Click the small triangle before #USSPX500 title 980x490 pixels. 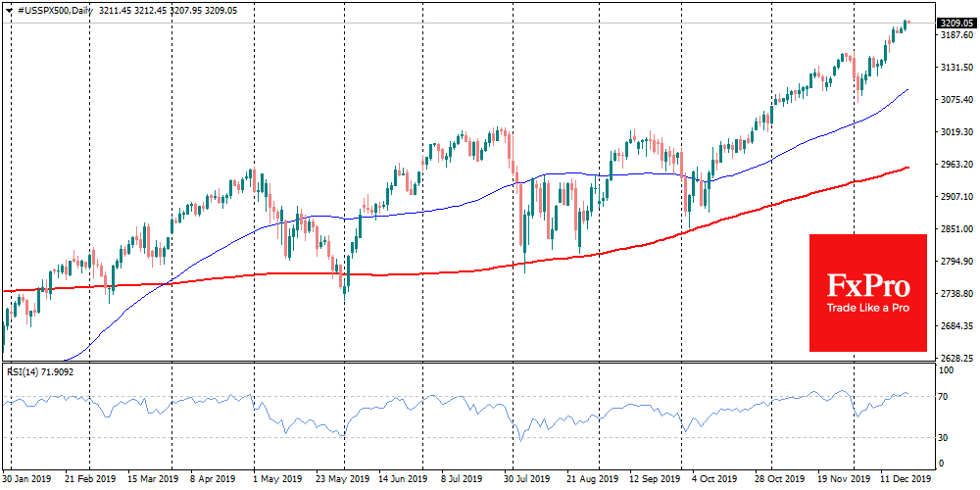pos(8,8)
